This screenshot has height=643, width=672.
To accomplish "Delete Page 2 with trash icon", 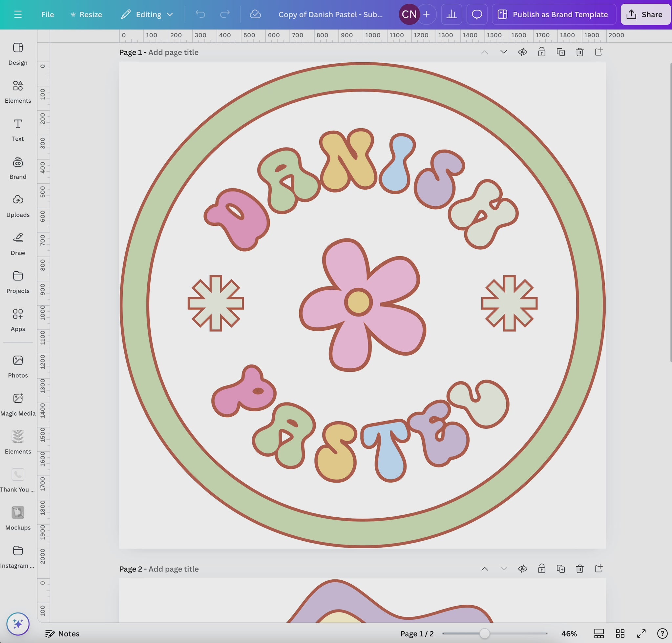I will pos(579,569).
